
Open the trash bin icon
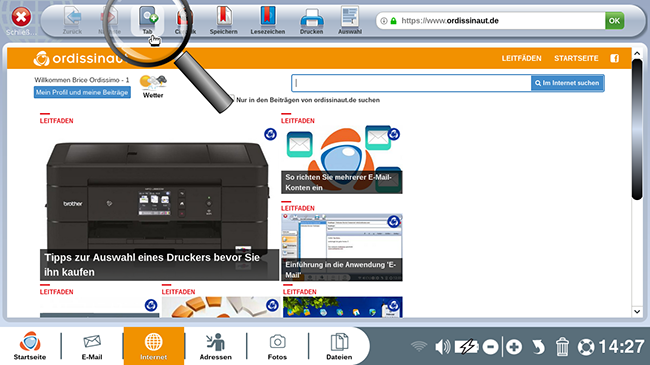click(562, 347)
